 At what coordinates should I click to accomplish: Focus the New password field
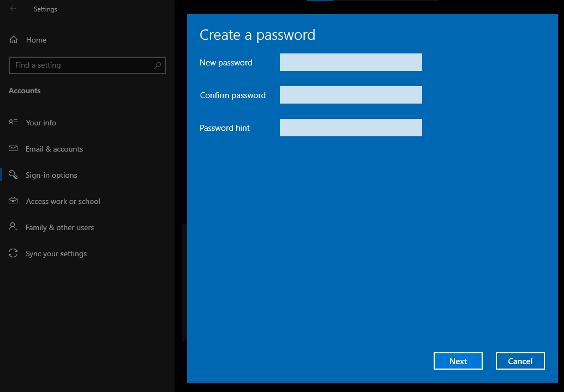point(351,62)
